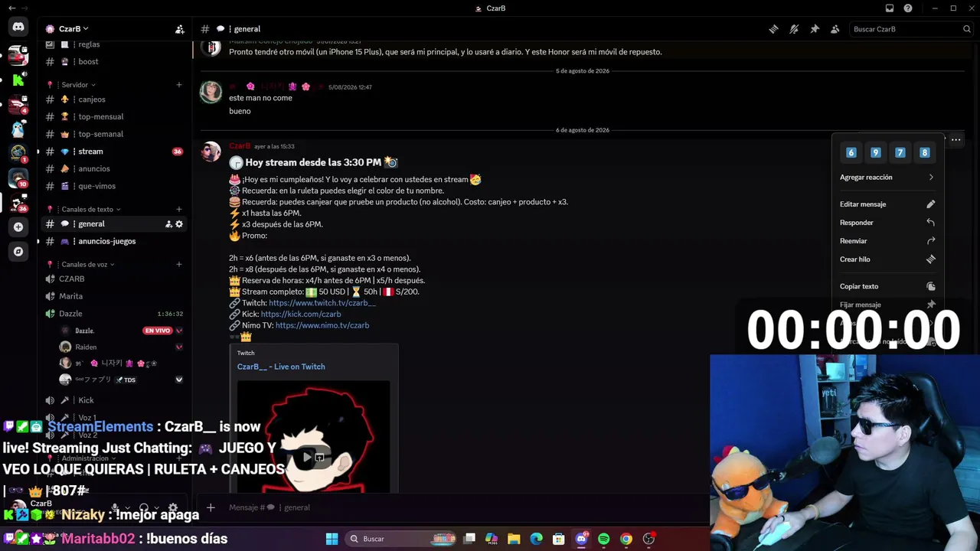Open the Discord help icon

coord(908,8)
